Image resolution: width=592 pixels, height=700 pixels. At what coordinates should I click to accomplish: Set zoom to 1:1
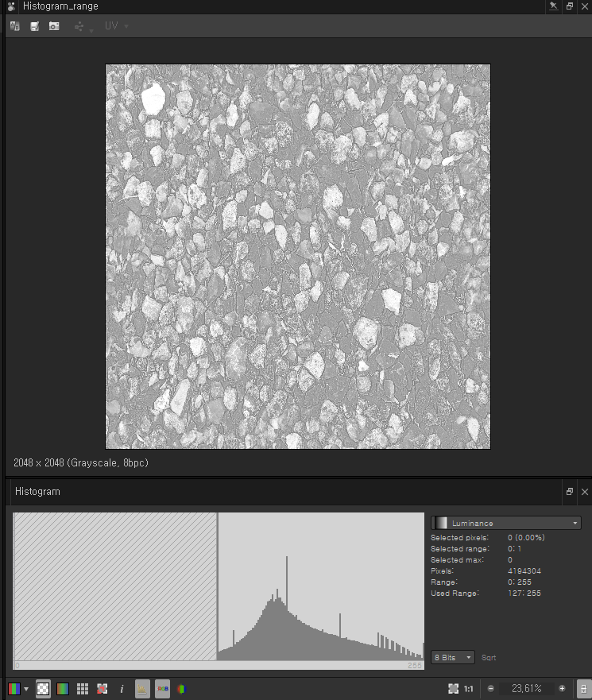468,689
